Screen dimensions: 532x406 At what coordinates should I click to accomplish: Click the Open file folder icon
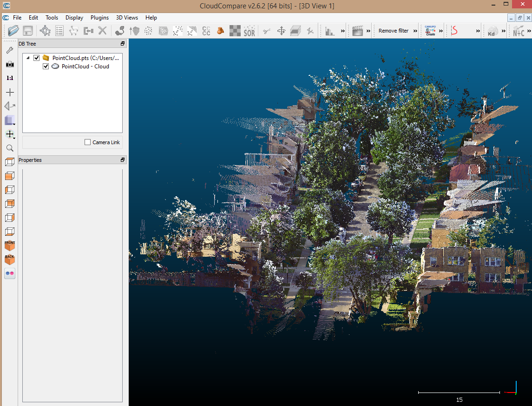pos(13,31)
